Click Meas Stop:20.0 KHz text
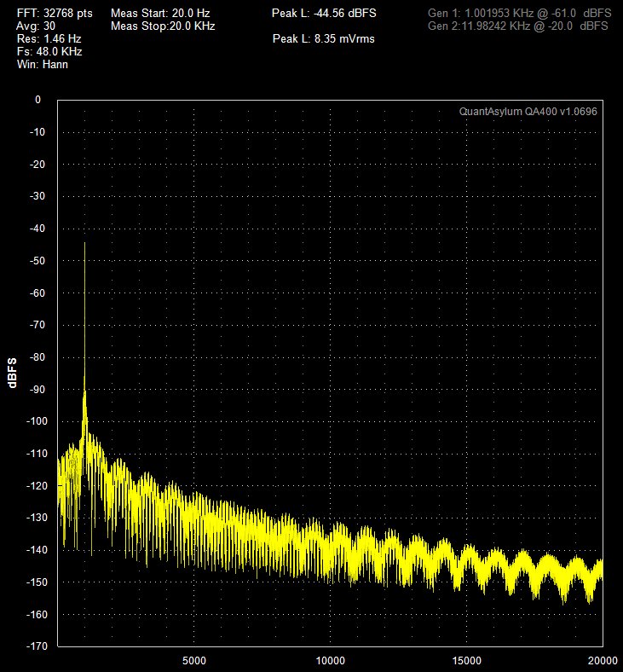This screenshot has height=672, width=623. (163, 26)
